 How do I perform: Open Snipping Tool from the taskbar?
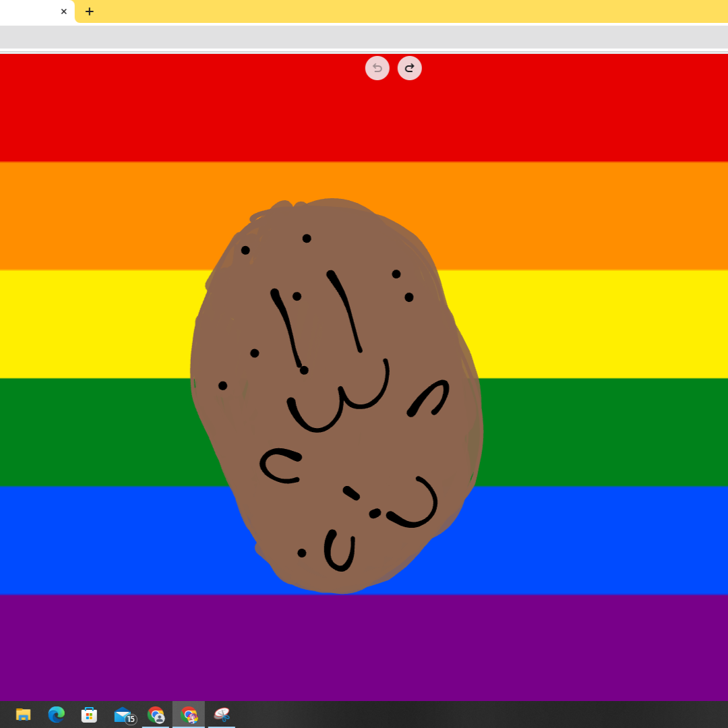pos(222,715)
